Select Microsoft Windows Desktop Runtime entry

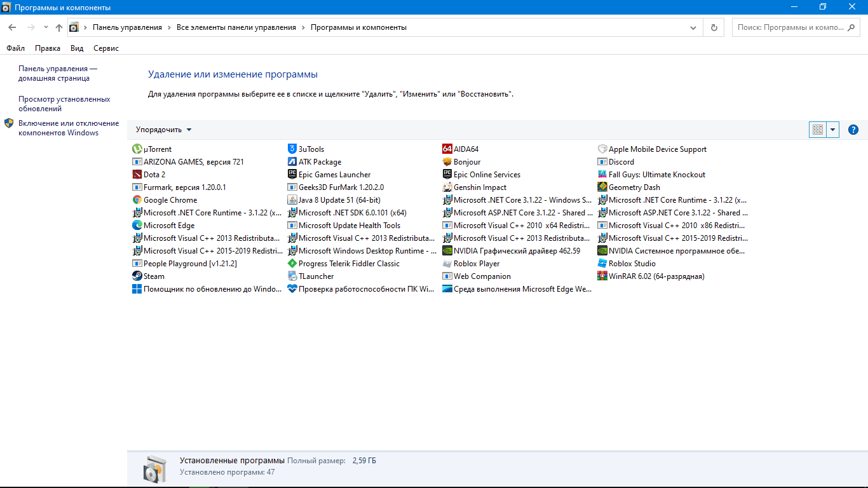coord(362,251)
